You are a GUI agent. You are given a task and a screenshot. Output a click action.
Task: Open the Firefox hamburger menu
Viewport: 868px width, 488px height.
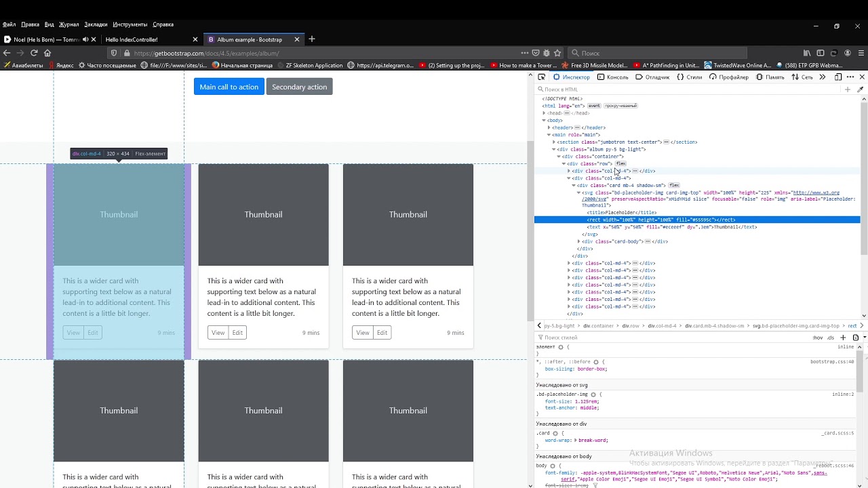861,53
